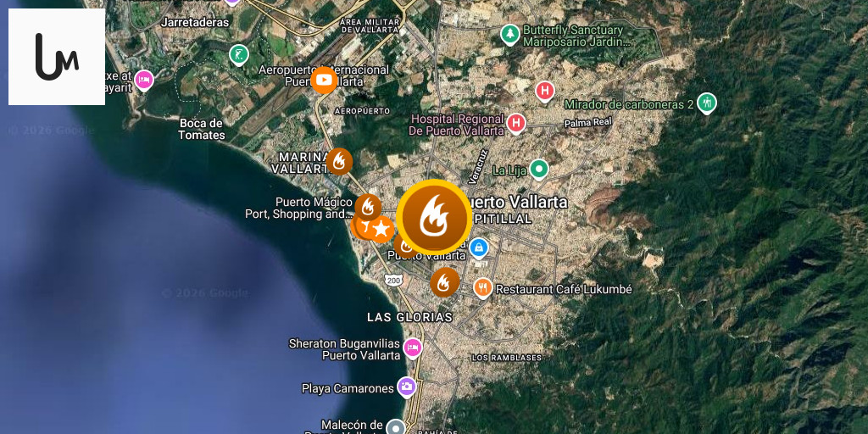Click the fire marker by Puerto Mágico
This screenshot has width=868, height=434.
368,207
